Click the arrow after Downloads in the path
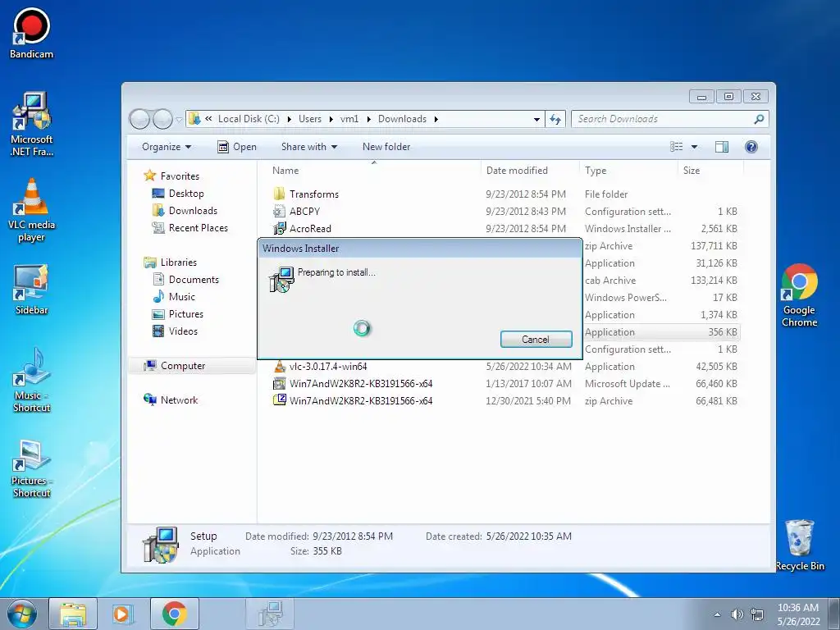The image size is (840, 630). pyautogui.click(x=436, y=120)
